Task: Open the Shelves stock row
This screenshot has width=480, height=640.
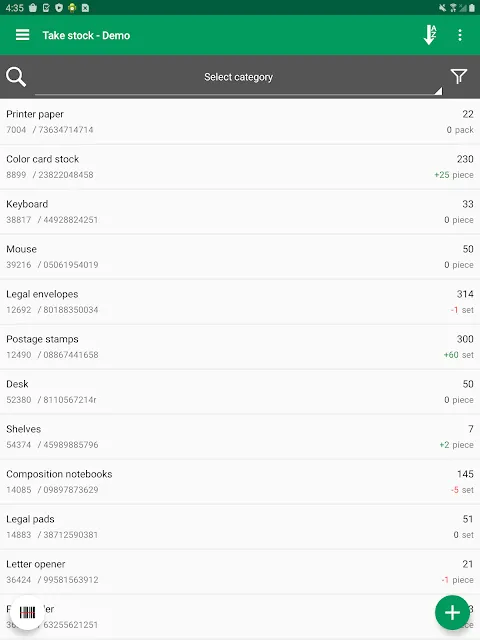Action: point(240,437)
